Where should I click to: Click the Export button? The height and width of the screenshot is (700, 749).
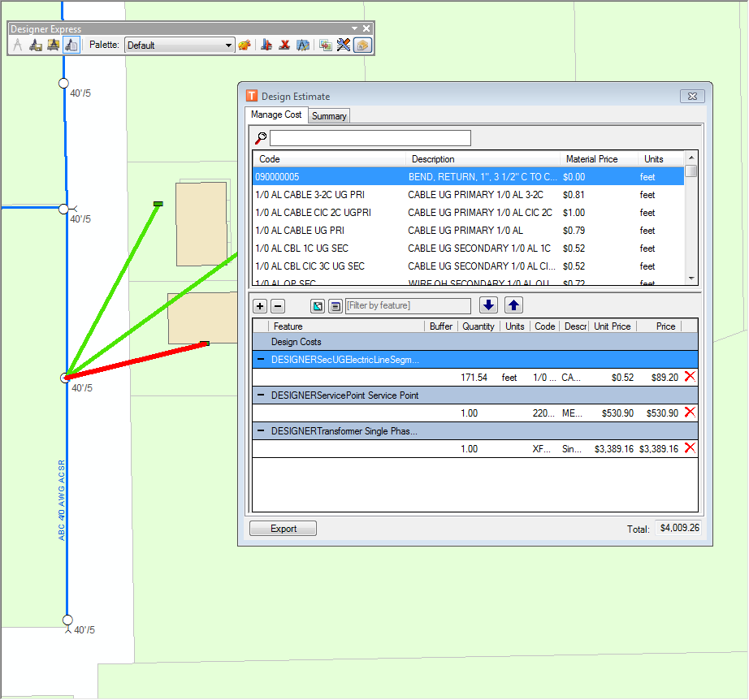(x=284, y=529)
